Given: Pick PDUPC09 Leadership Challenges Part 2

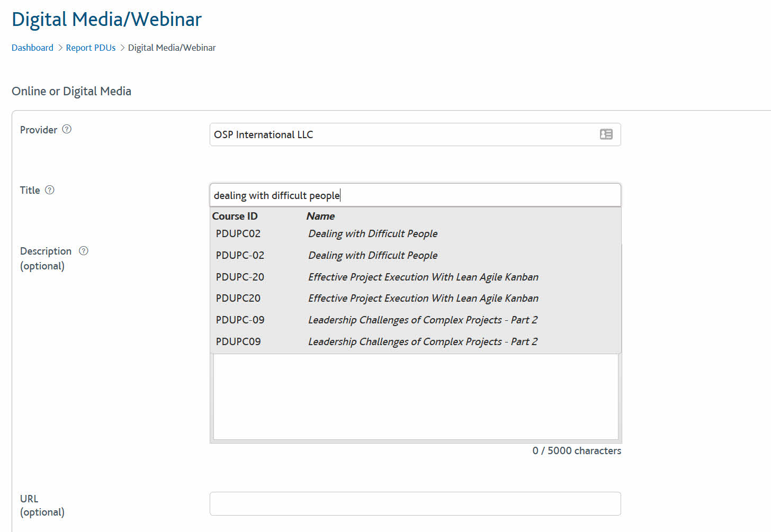Looking at the screenshot, I should tap(416, 341).
